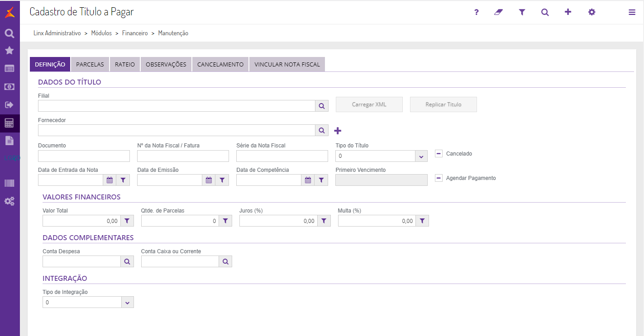Image resolution: width=644 pixels, height=336 pixels.
Task: Switch to the Parcelas tab
Action: (x=90, y=65)
